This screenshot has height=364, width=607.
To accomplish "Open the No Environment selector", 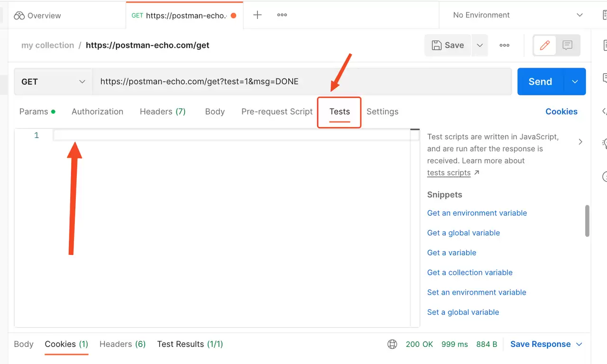I will tap(518, 15).
